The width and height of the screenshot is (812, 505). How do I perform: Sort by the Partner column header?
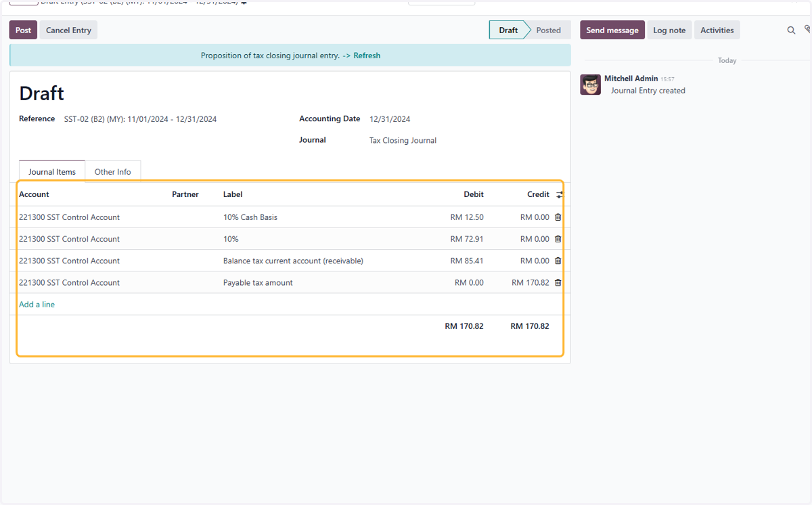tap(185, 194)
